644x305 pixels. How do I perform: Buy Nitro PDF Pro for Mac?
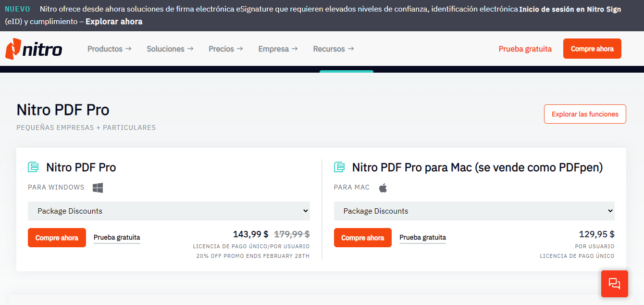(362, 238)
